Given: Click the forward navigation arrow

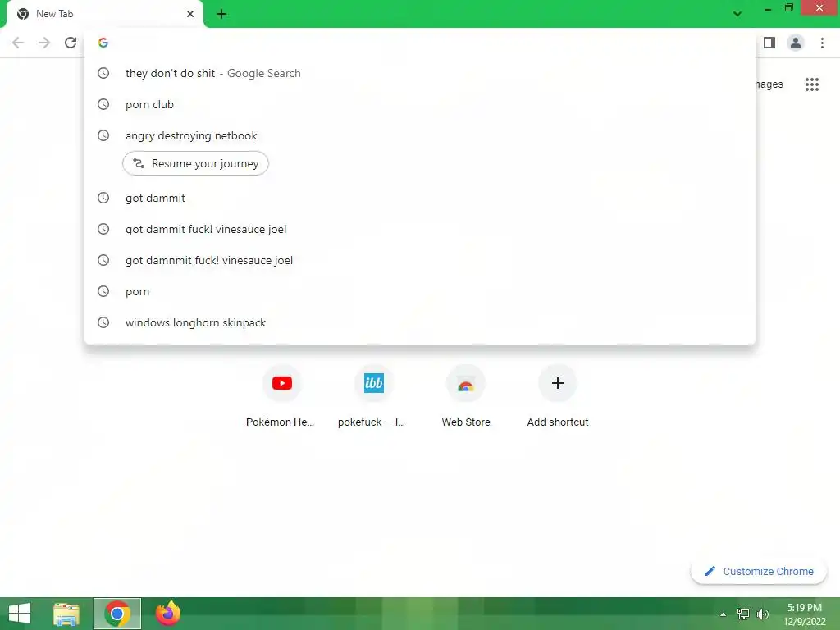Looking at the screenshot, I should (x=44, y=43).
